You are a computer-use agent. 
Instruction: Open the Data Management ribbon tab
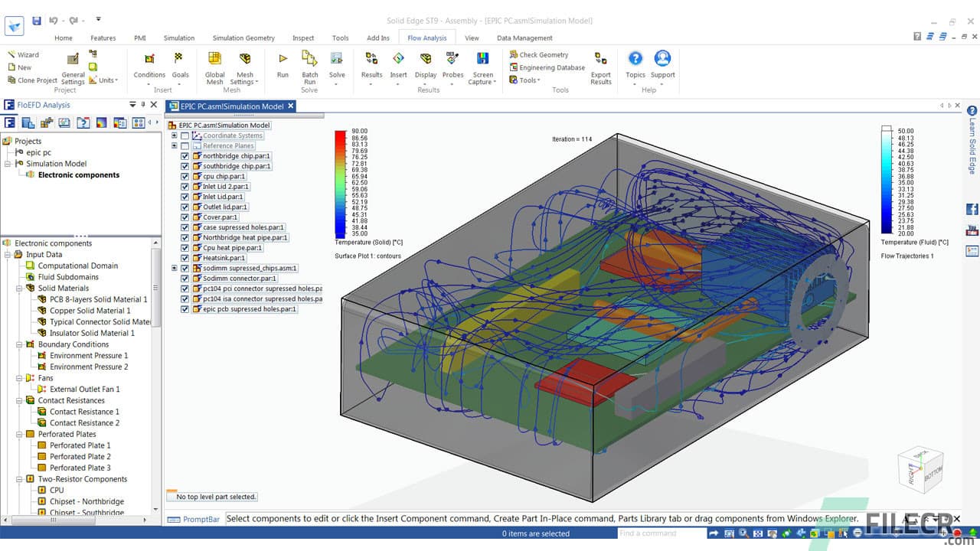[524, 37]
